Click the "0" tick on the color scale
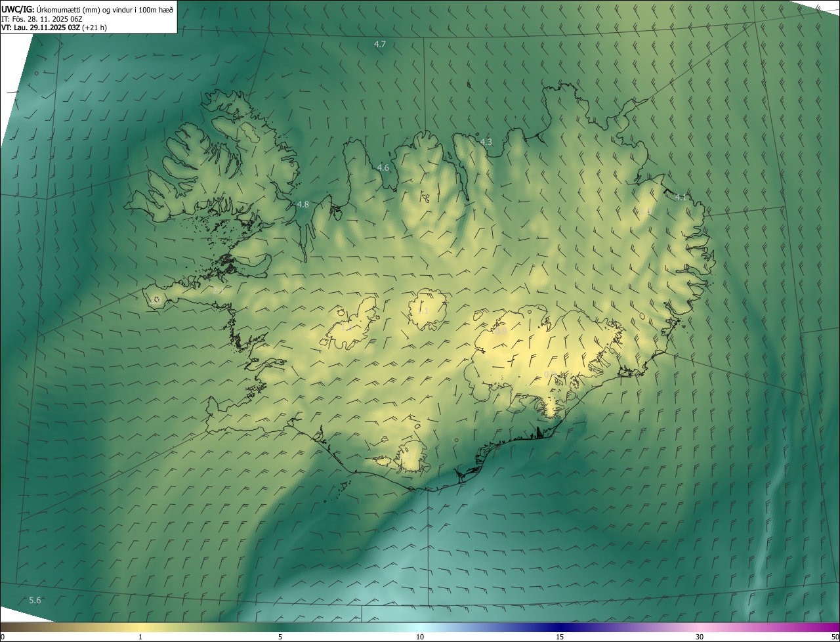840x642 pixels. pos(3,637)
